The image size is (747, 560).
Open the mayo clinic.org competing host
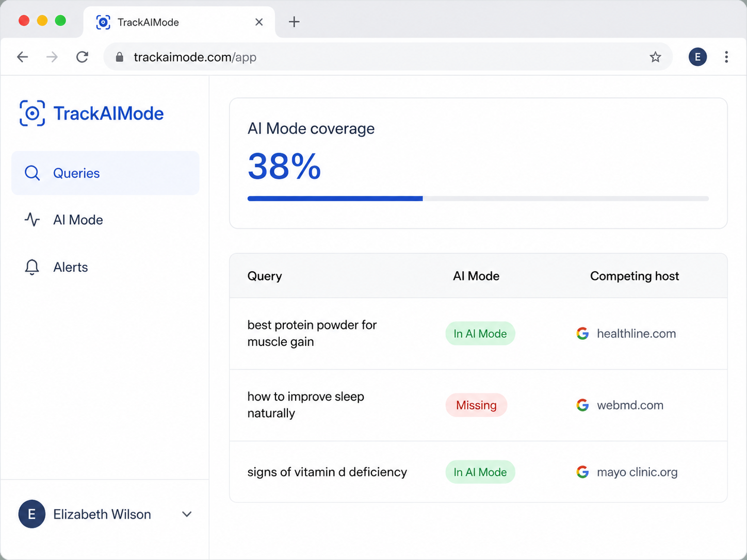637,472
